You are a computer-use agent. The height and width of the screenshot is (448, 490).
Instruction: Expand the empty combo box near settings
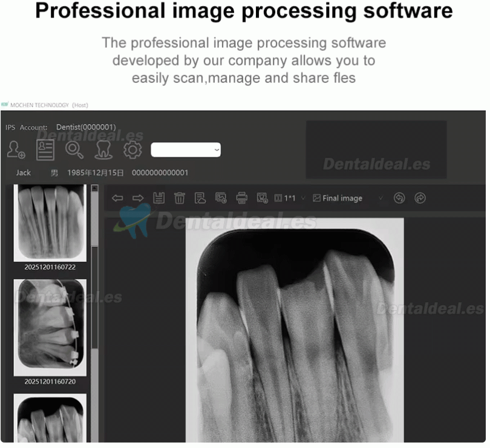pos(186,150)
